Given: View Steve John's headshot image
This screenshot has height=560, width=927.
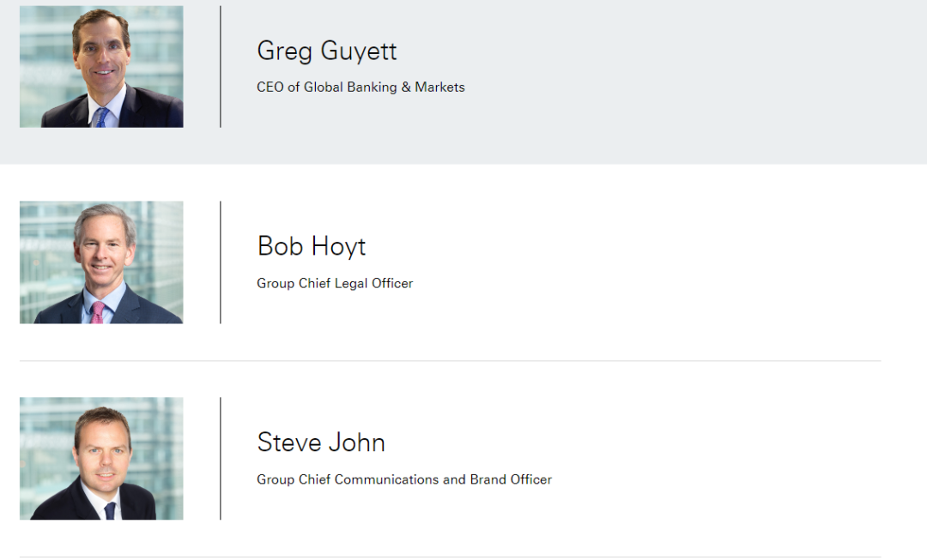Looking at the screenshot, I should tap(101, 459).
